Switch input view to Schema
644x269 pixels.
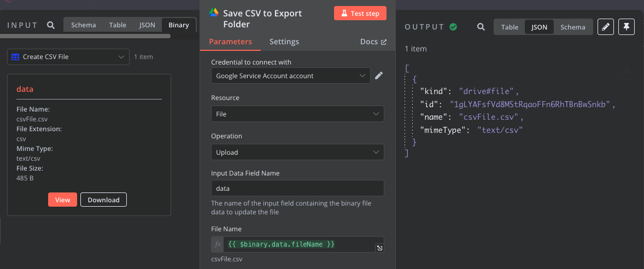click(x=83, y=25)
